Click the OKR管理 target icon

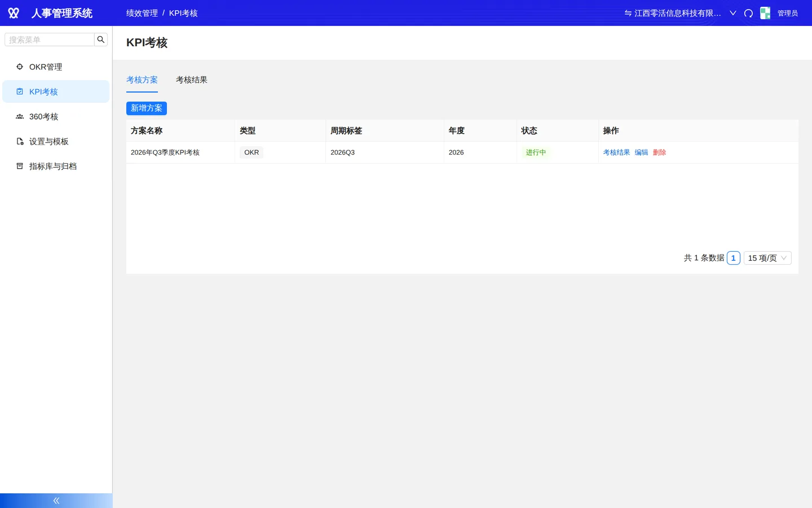pyautogui.click(x=20, y=67)
